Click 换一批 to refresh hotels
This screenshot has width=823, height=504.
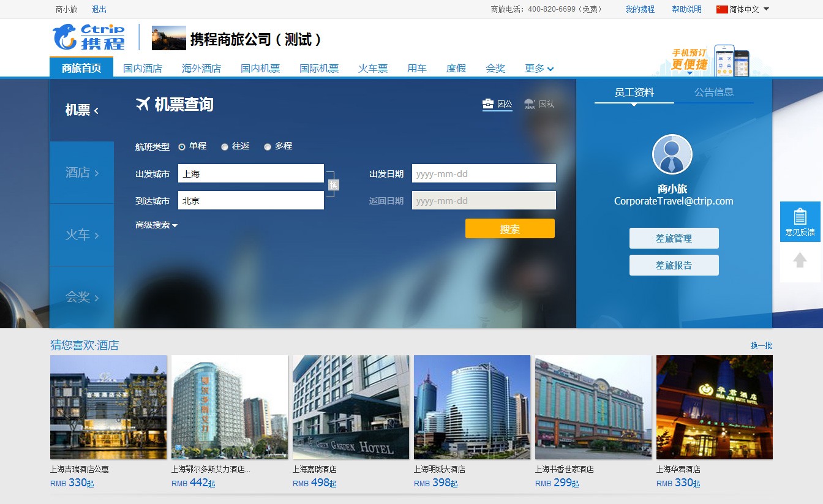pyautogui.click(x=762, y=345)
